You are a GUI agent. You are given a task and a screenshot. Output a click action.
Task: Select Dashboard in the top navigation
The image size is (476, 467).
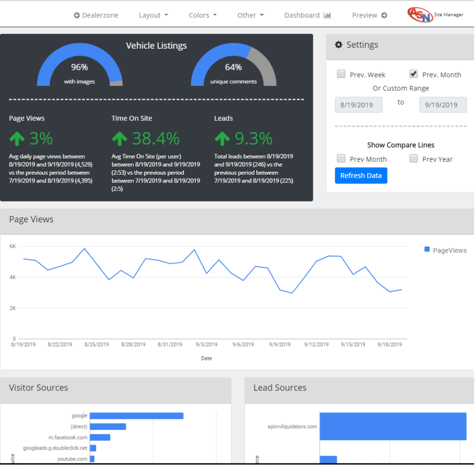tap(301, 15)
